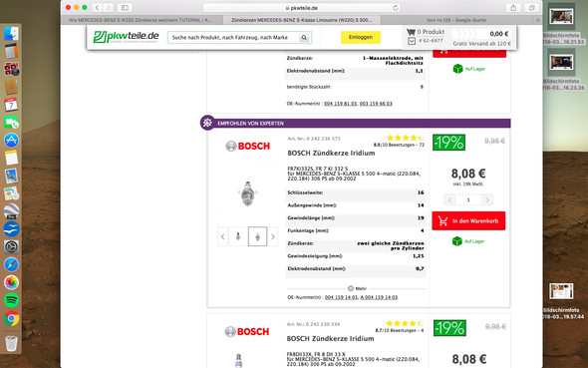Toggle the Safari sidebar icon
588x368 pixels.
[125, 8]
